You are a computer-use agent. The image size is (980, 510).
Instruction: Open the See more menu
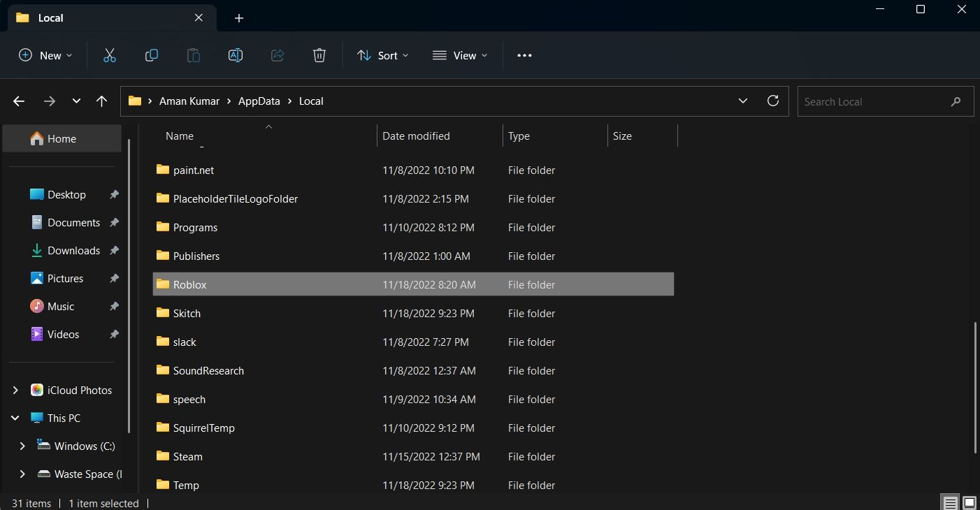[524, 55]
